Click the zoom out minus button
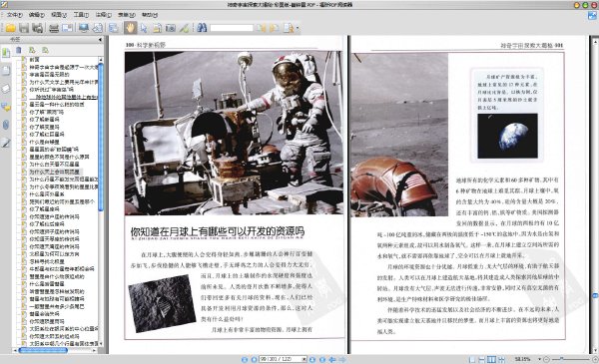The width and height of the screenshot is (599, 364). coord(546,359)
